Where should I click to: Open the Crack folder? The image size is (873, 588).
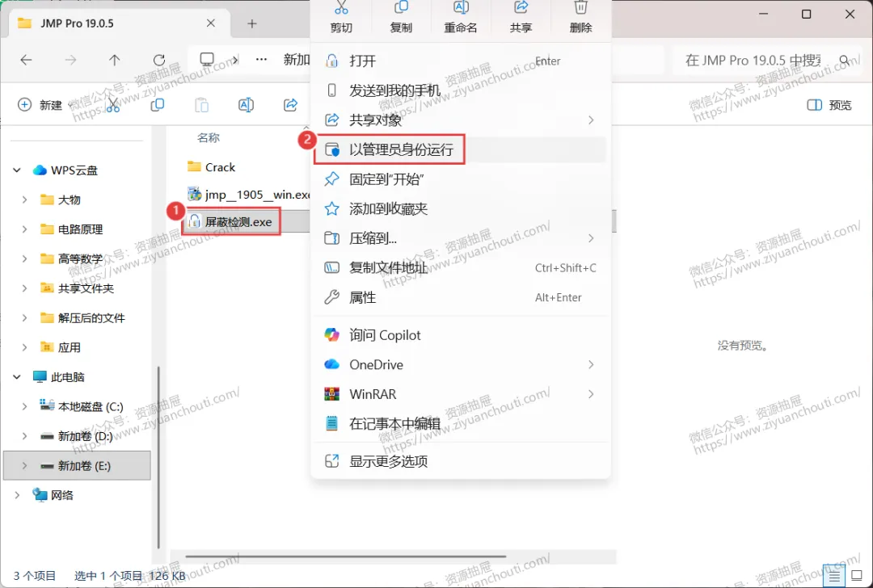[x=212, y=167]
